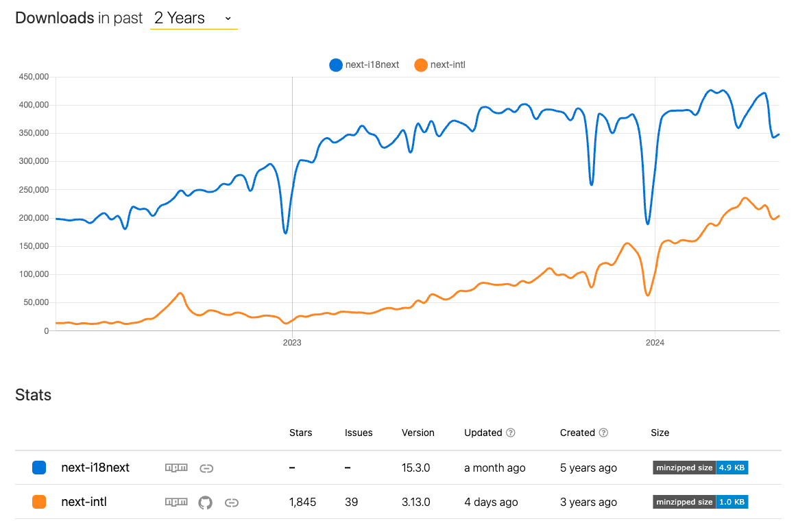Open the npm icon for next-i18next

pyautogui.click(x=176, y=468)
